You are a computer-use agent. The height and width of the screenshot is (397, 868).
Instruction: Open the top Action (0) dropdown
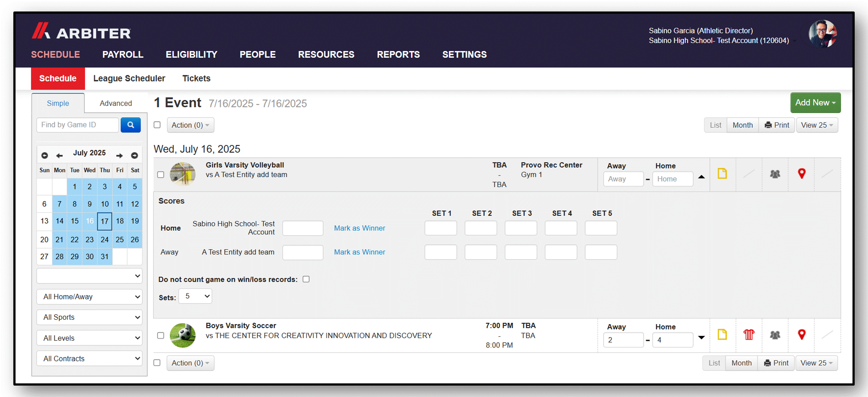click(x=191, y=125)
